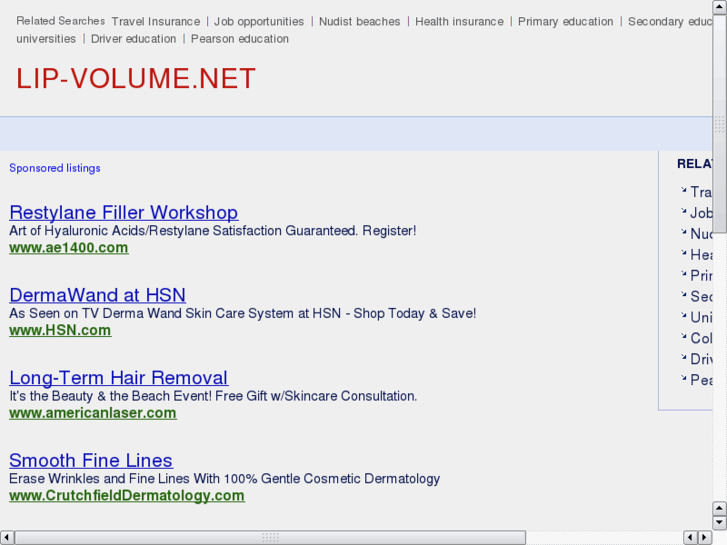Image resolution: width=727 pixels, height=545 pixels.
Task: Click the Sponsored listings label
Action: 55,168
